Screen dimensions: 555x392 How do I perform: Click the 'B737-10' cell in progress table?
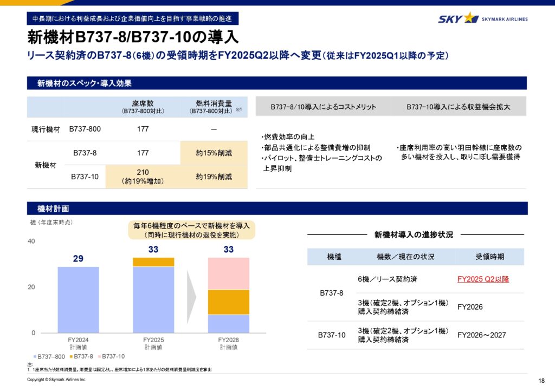tap(332, 335)
